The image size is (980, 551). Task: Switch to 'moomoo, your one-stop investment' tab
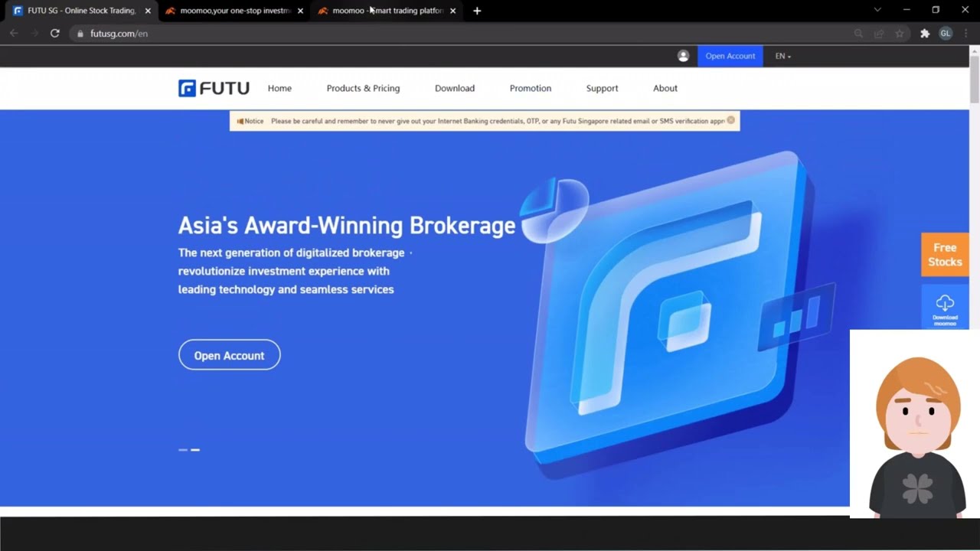[233, 11]
